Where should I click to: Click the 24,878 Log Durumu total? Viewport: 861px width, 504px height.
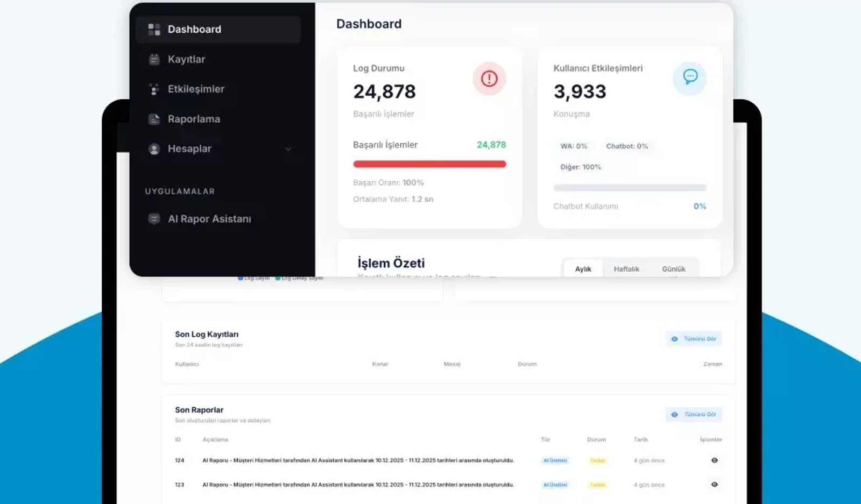(384, 91)
